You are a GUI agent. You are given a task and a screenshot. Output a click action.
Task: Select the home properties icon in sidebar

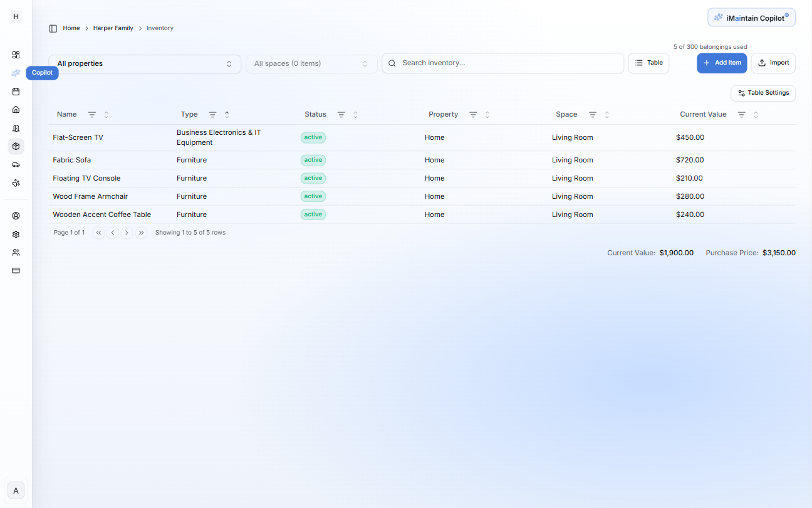pyautogui.click(x=16, y=110)
